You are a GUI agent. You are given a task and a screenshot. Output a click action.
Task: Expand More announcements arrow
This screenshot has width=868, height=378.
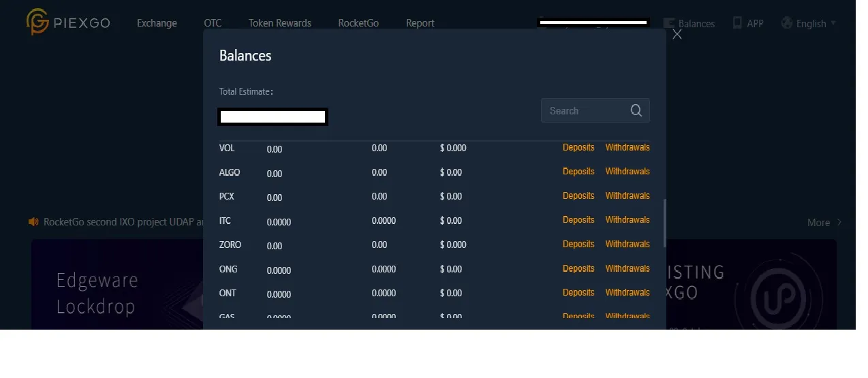839,222
